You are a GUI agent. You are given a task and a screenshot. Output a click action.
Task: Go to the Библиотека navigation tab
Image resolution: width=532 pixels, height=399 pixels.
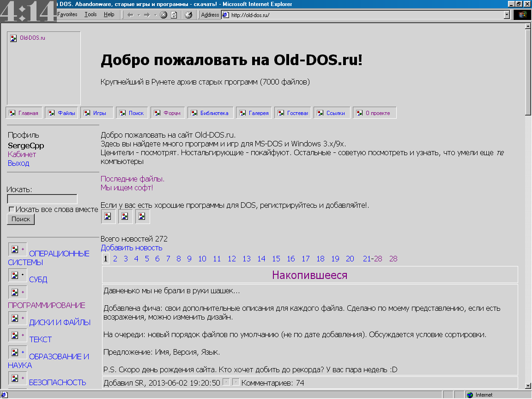pyautogui.click(x=211, y=113)
